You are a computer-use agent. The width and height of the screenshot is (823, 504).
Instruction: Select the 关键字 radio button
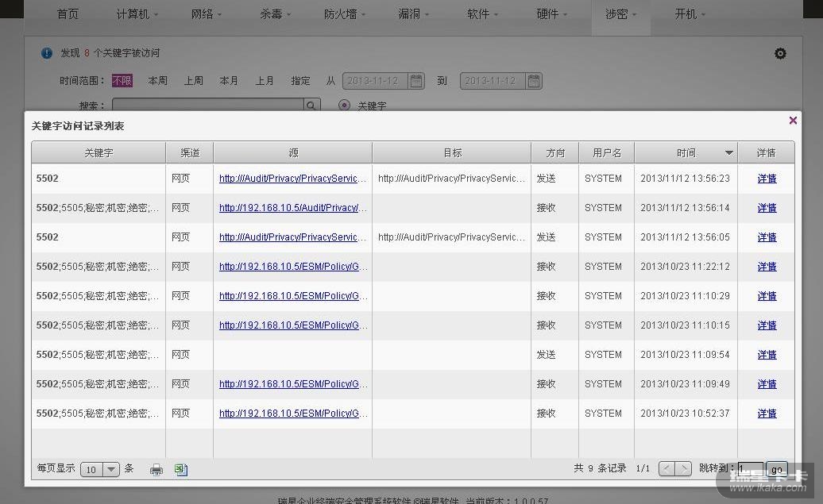344,106
